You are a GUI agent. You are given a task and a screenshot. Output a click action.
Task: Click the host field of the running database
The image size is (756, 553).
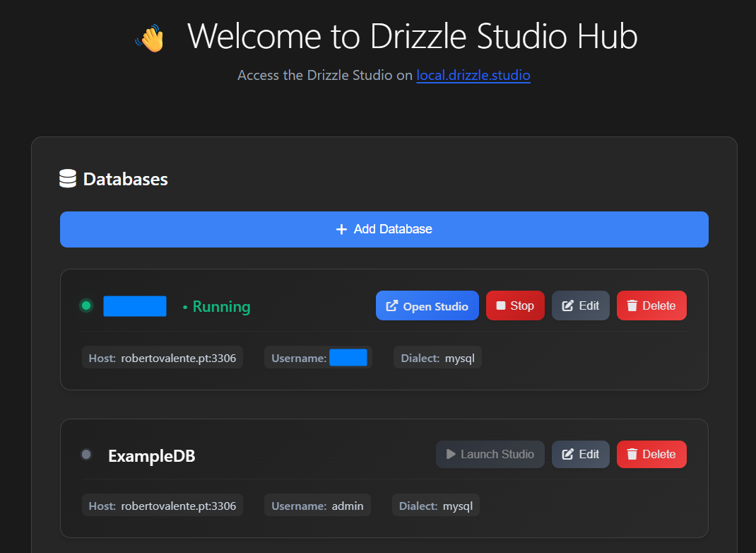[163, 358]
